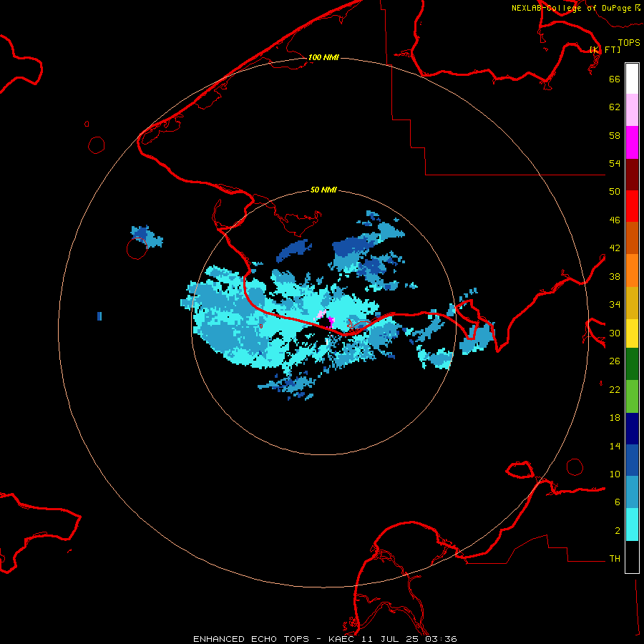Click the 30 value on the scale

(x=615, y=333)
